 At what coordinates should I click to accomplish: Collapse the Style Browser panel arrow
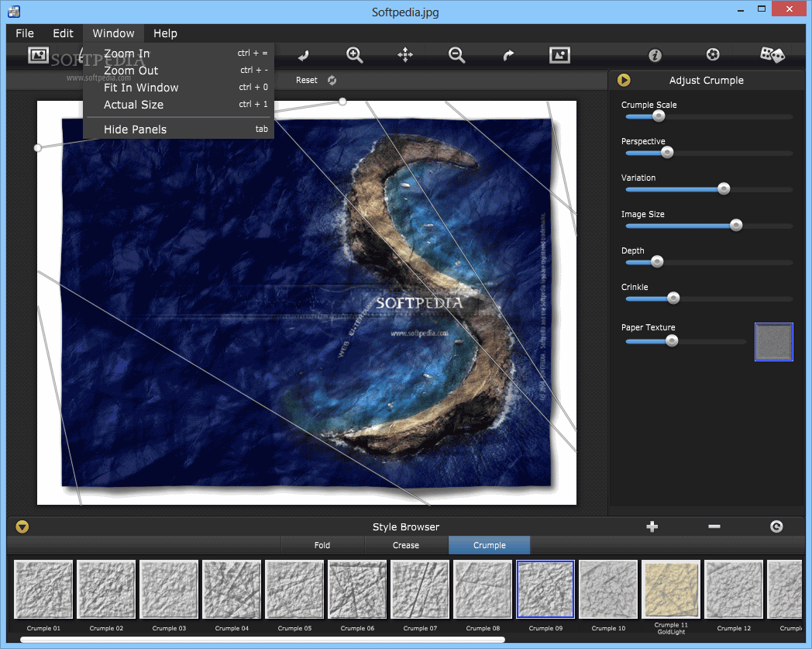pyautogui.click(x=22, y=526)
